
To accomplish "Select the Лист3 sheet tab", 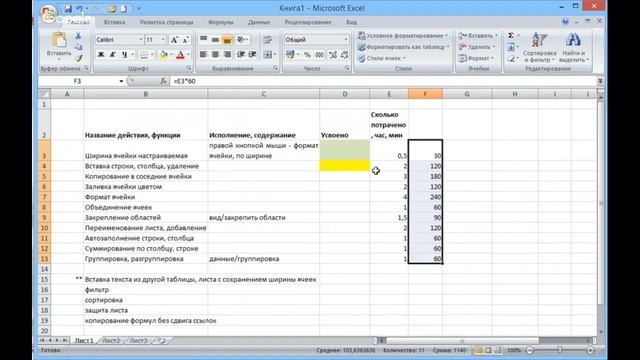I will 138,340.
